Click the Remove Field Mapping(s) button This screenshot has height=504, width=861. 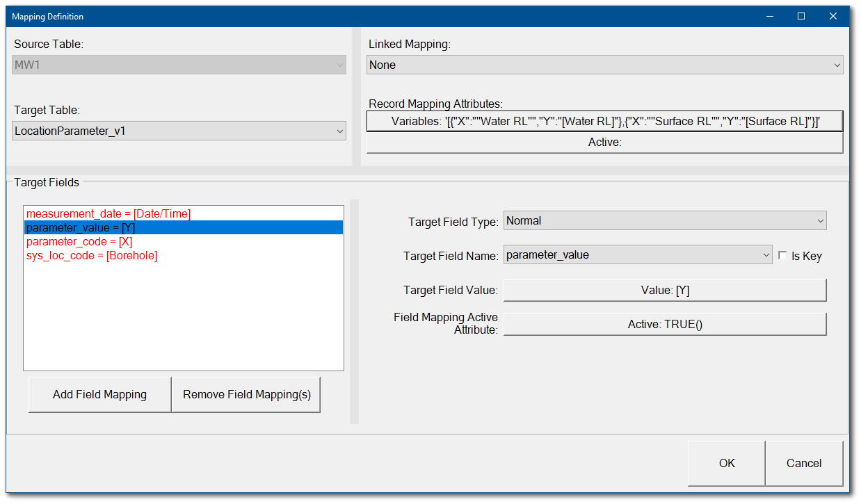[x=246, y=394]
